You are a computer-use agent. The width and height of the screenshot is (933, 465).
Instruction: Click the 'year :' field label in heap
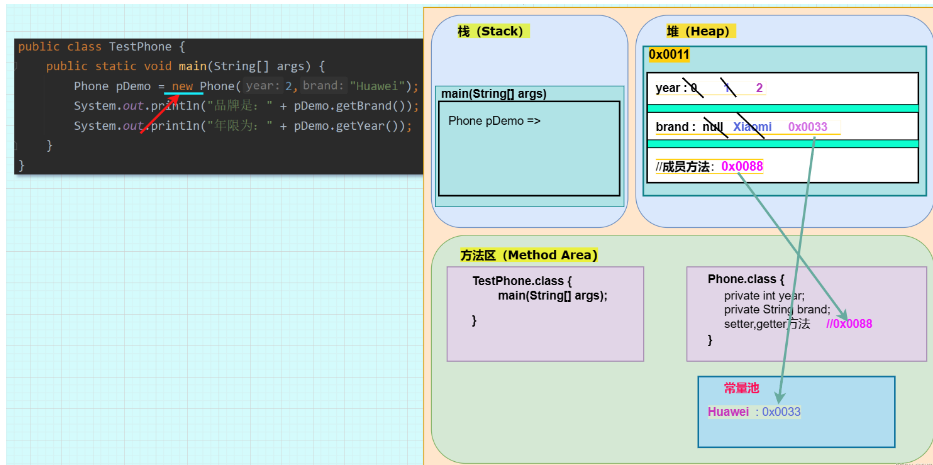coord(671,89)
